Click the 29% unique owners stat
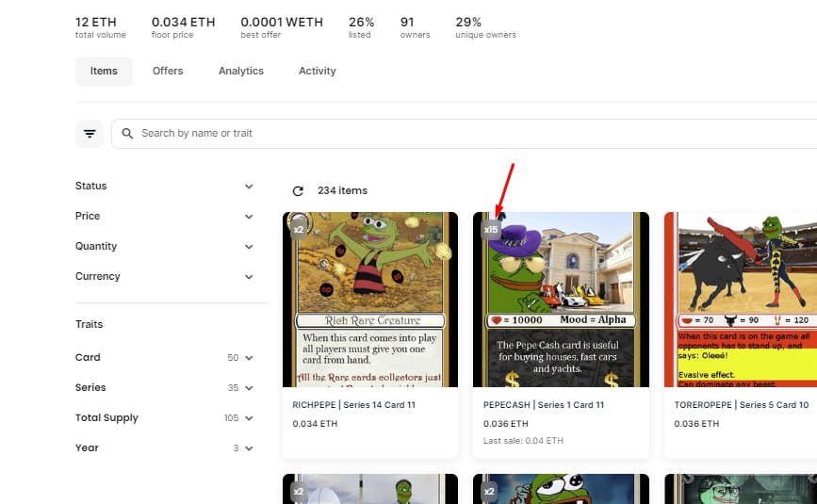The height and width of the screenshot is (504, 817). pyautogui.click(x=485, y=27)
